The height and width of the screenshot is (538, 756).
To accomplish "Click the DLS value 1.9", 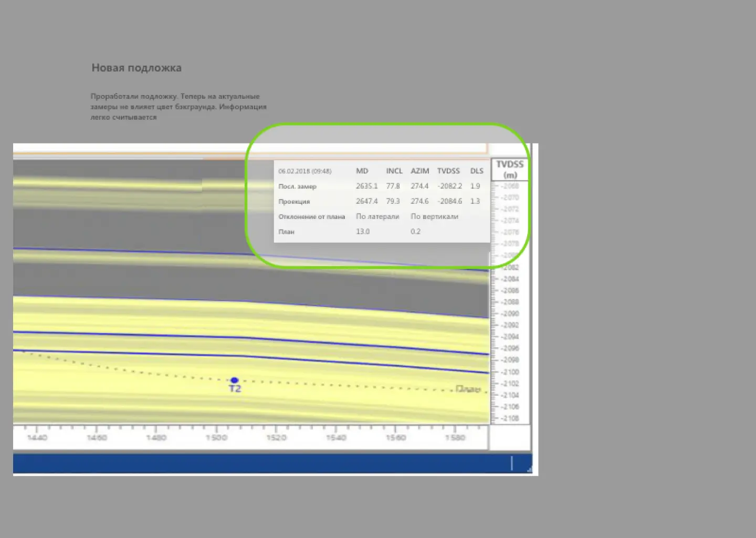I will pos(475,186).
